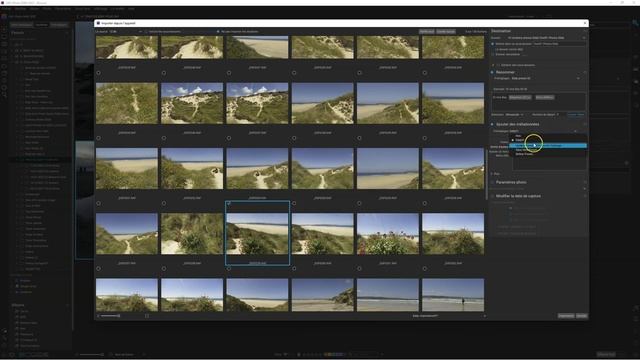Open the sort dropdown at the dialog bottom
Screen dimensions: 640x360
coord(448,316)
